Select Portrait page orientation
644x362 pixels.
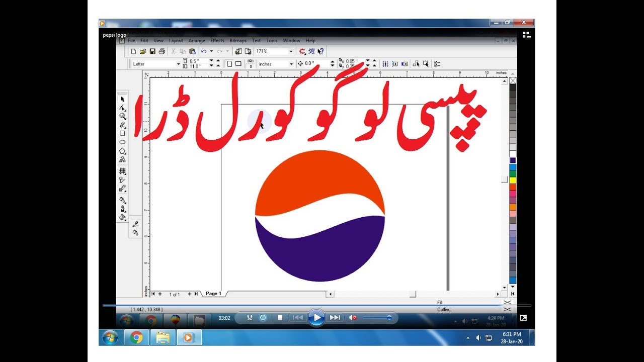(x=229, y=64)
